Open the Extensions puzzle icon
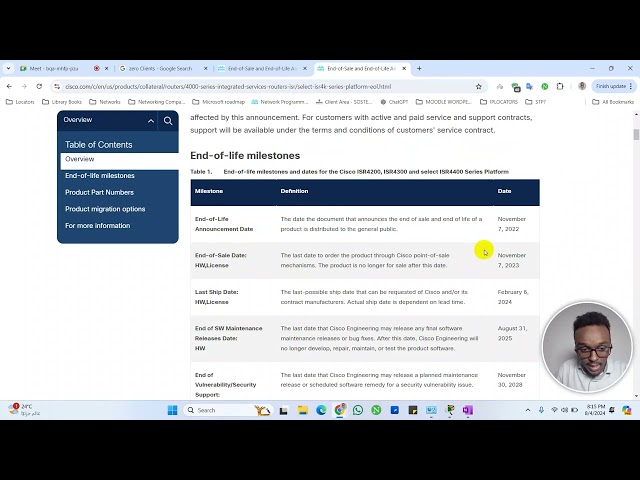The image size is (640, 480). tap(560, 87)
